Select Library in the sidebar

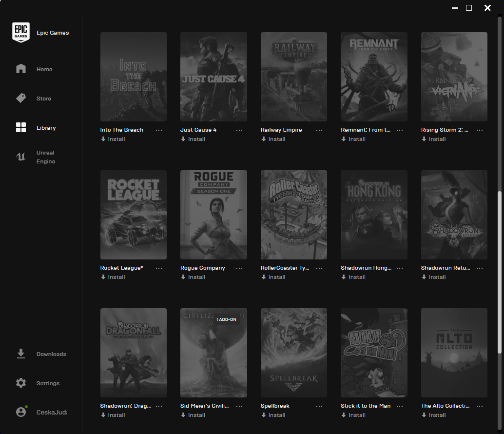point(46,128)
